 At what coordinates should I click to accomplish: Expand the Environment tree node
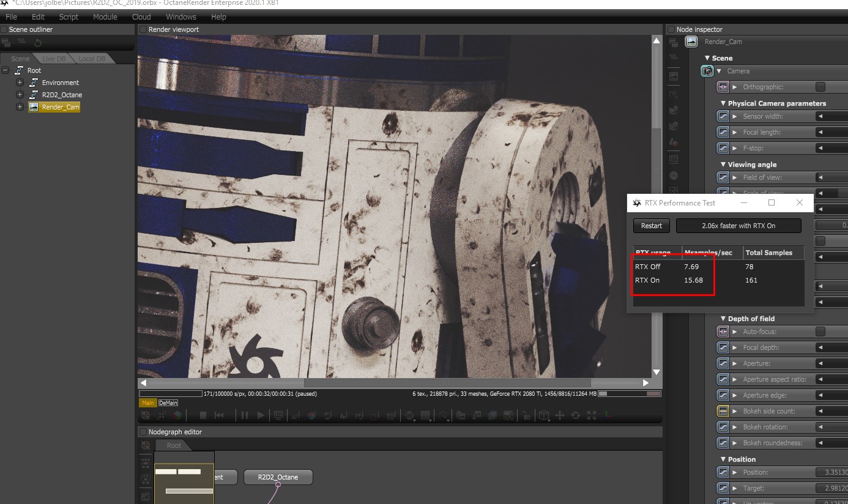click(x=20, y=83)
